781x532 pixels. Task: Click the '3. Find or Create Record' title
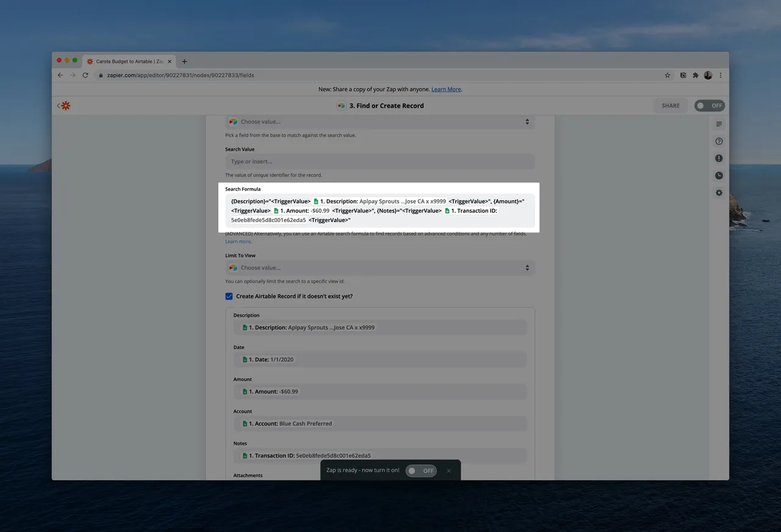pos(386,106)
